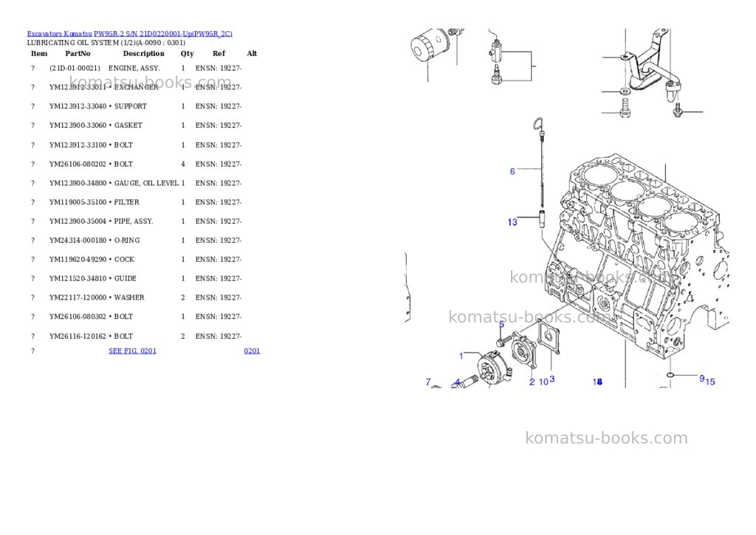
Task: Select part number YM24314-000180
Action: [78, 241]
